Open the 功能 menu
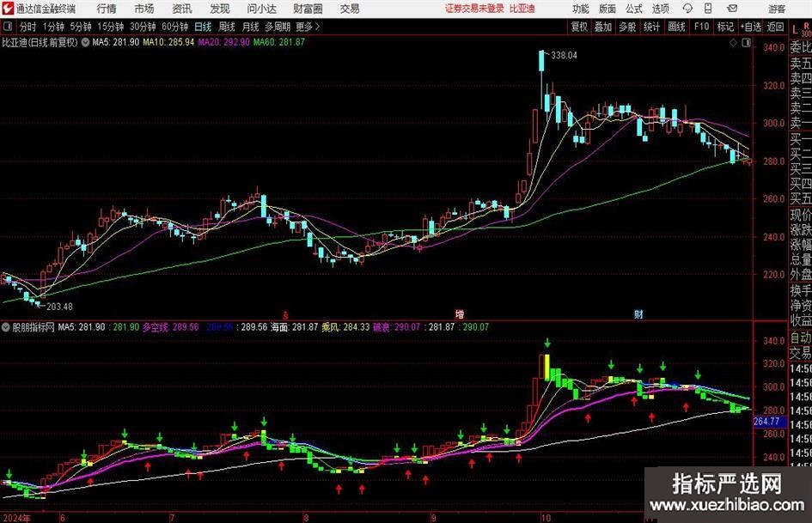The width and height of the screenshot is (812, 523). (x=581, y=9)
